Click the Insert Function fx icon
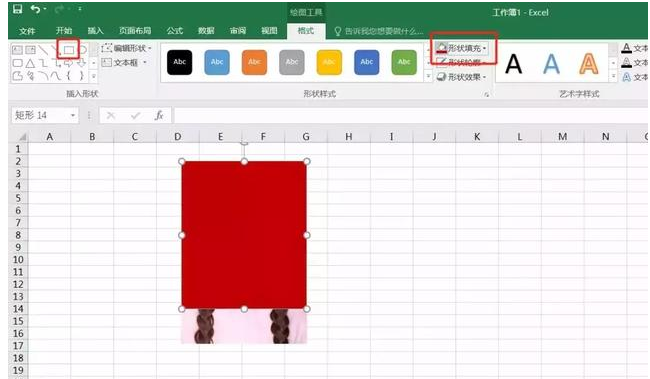 (x=159, y=115)
